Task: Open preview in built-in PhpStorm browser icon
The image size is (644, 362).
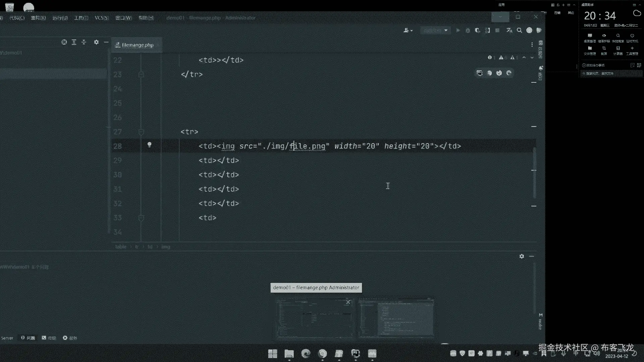Action: click(480, 73)
